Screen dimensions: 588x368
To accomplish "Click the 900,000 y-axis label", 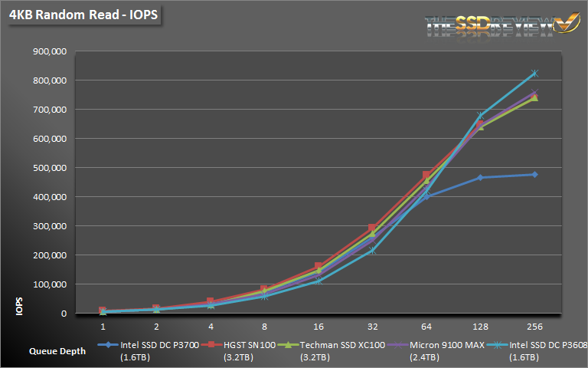I will (x=50, y=51).
